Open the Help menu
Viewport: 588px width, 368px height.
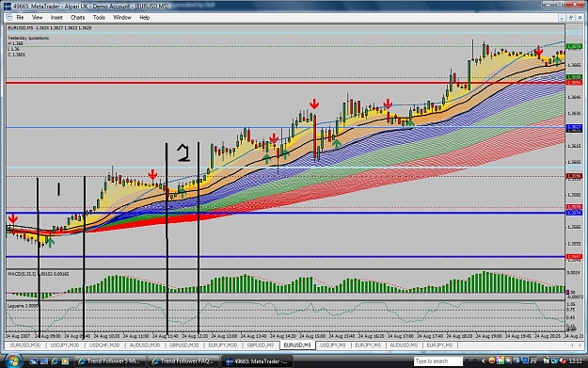(x=144, y=17)
